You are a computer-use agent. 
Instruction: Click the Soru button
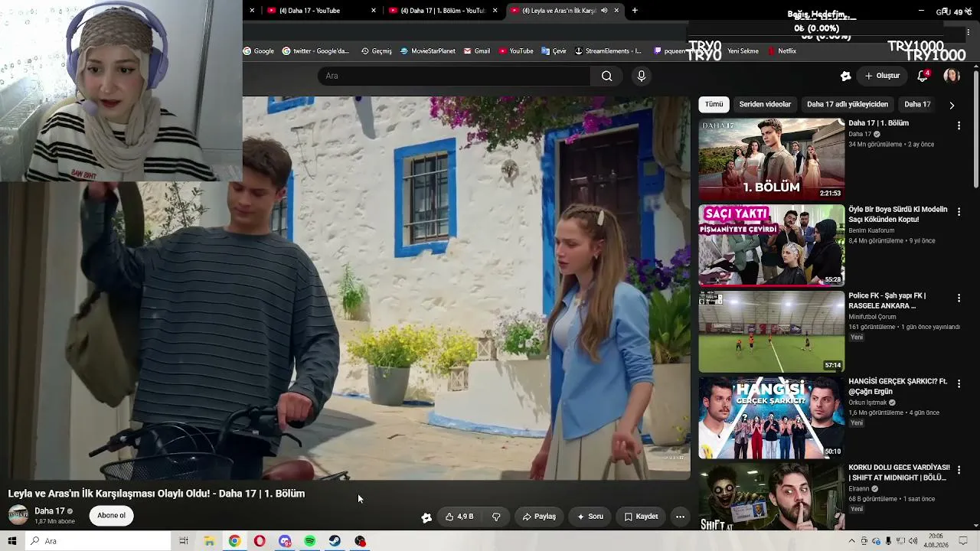[x=590, y=517]
